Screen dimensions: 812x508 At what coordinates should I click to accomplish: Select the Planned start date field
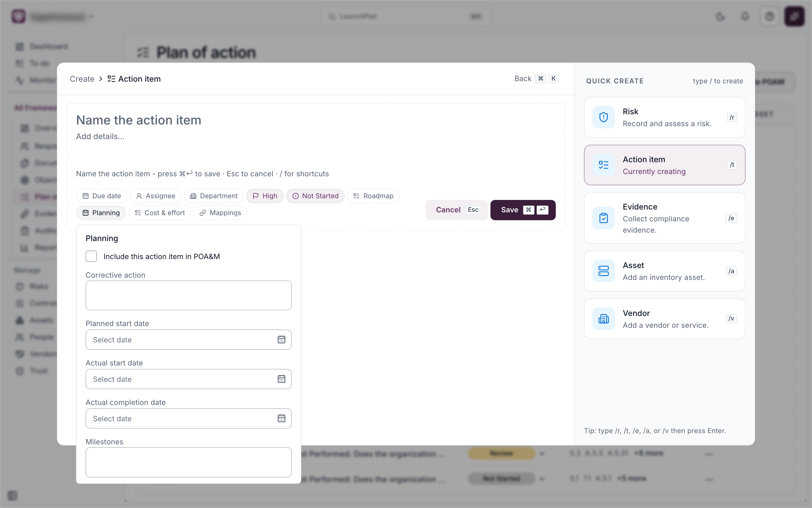[x=188, y=340]
